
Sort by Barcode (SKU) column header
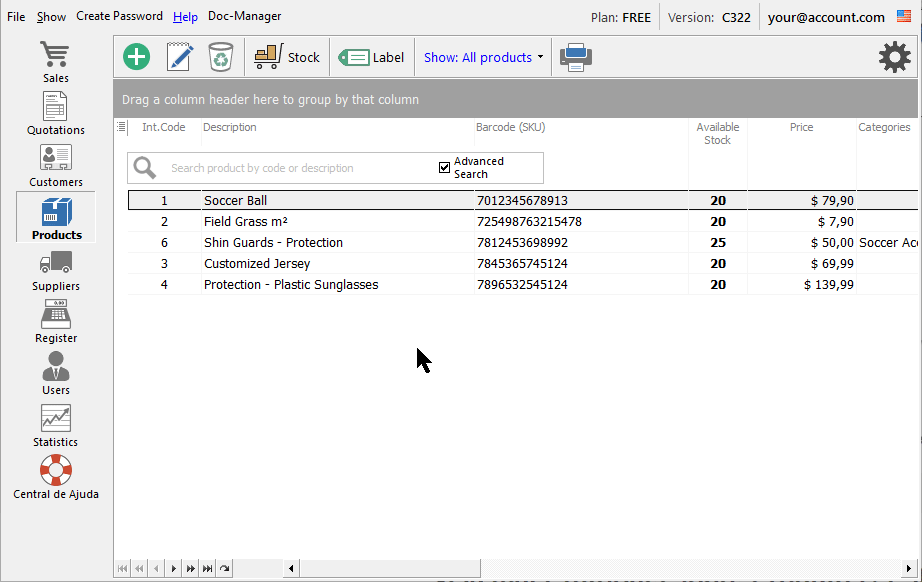[510, 127]
